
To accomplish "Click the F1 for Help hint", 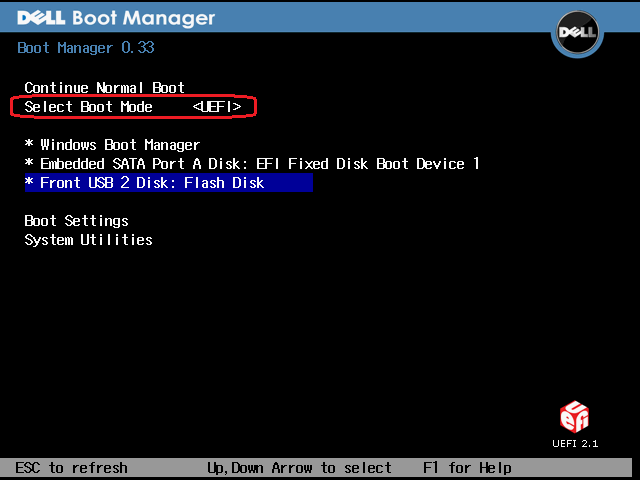I will coord(467,468).
